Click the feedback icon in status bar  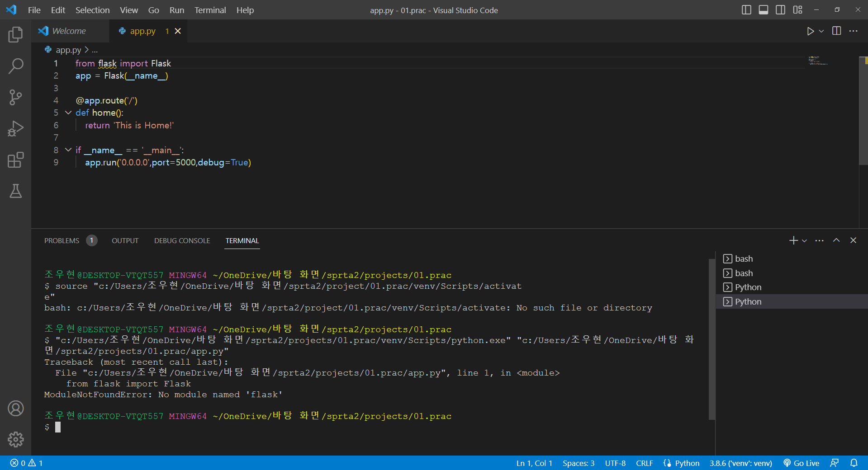coord(835,463)
